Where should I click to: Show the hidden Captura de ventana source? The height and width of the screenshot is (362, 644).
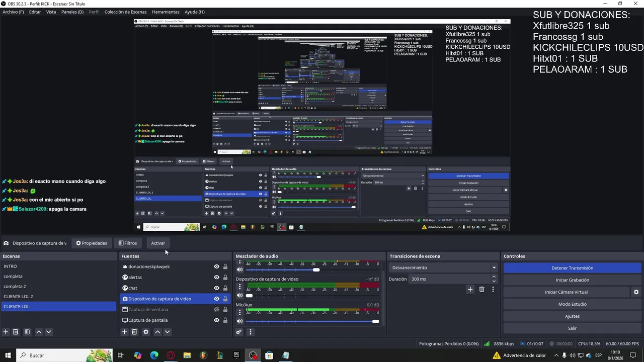[x=216, y=310]
